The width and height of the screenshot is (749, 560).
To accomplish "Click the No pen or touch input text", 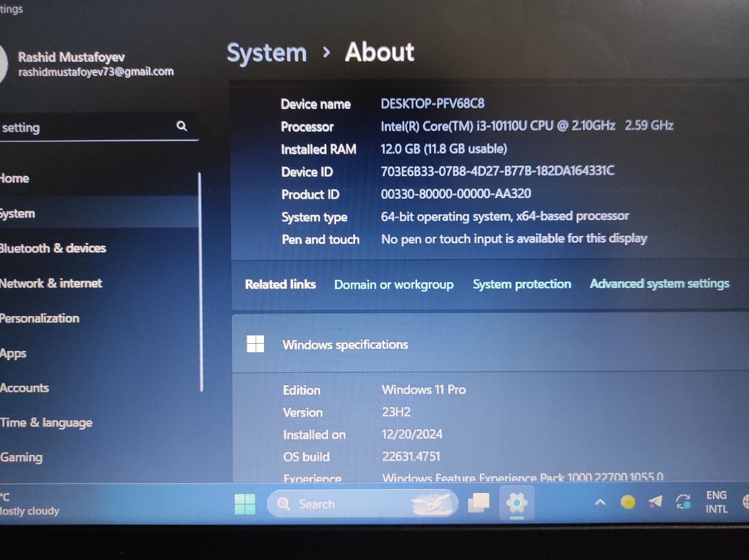I will (514, 238).
